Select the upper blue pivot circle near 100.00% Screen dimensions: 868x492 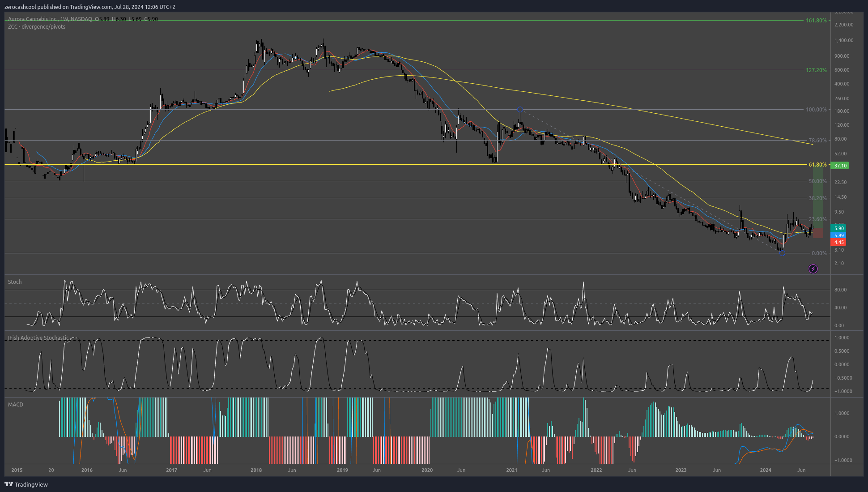click(x=520, y=109)
